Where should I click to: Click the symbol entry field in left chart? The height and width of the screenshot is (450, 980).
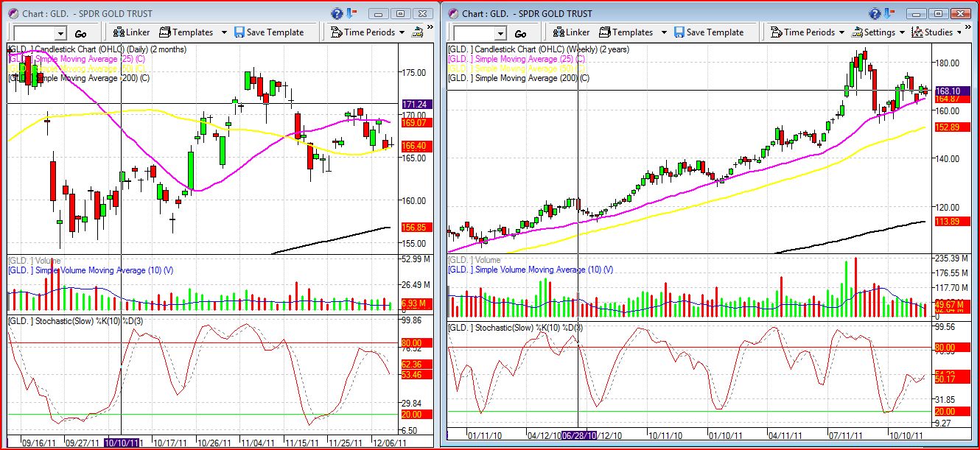pos(34,33)
